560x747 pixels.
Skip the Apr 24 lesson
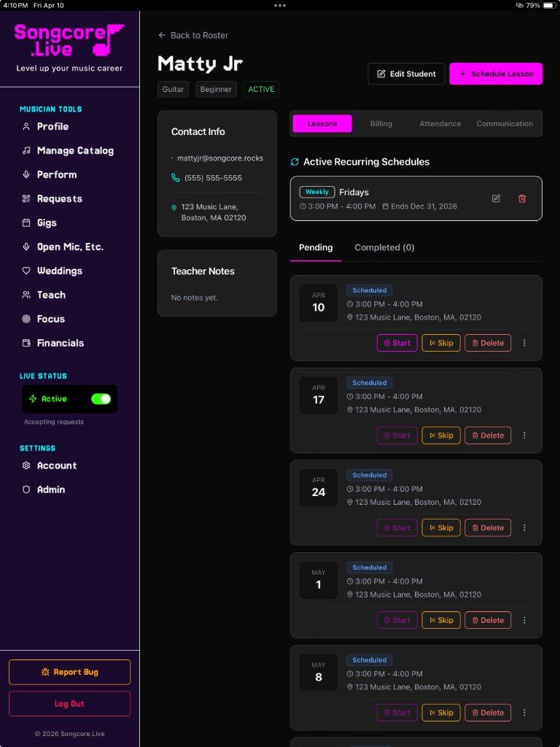441,528
